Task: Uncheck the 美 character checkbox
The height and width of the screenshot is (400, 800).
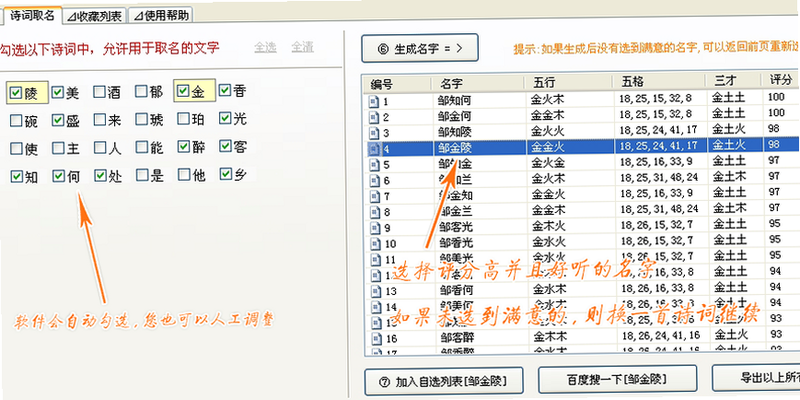Action: (58, 92)
